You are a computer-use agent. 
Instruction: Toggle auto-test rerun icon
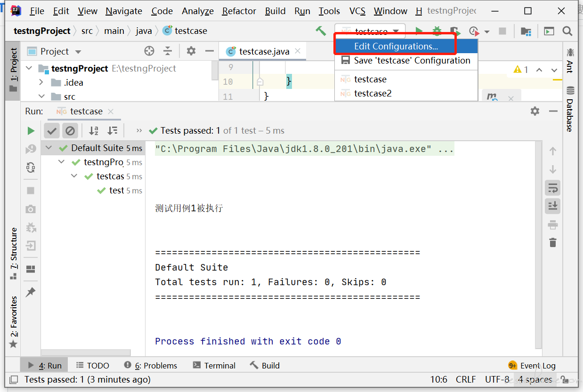(x=31, y=168)
